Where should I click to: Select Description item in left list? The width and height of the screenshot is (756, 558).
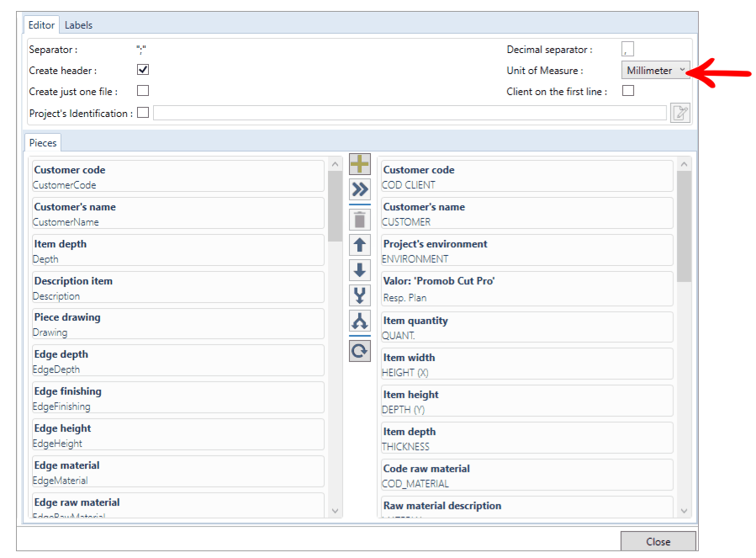pyautogui.click(x=178, y=287)
